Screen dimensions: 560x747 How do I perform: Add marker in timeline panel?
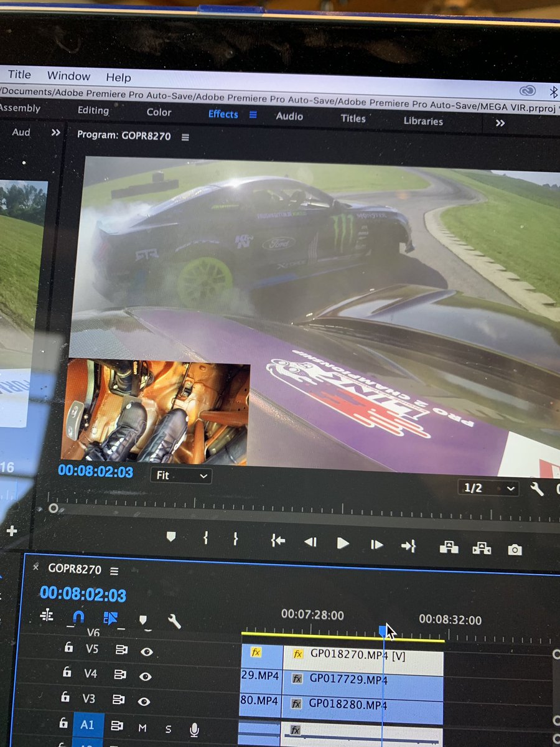pos(143,620)
